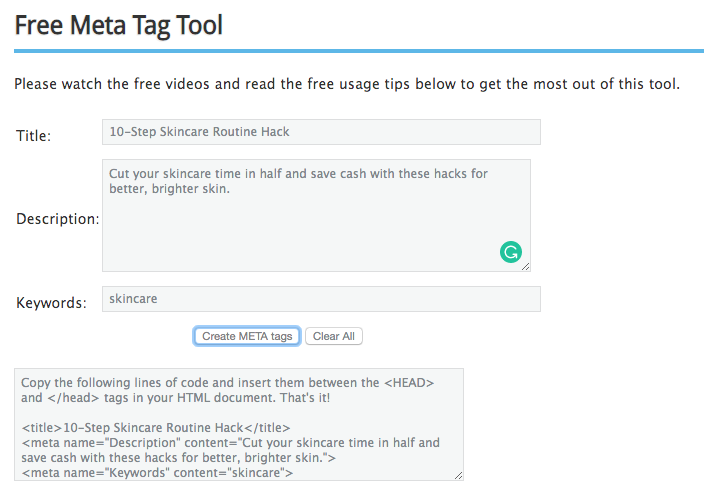Screen dimensions: 716x498
Task: Grab the generated code box resize handle
Action: [x=459, y=476]
